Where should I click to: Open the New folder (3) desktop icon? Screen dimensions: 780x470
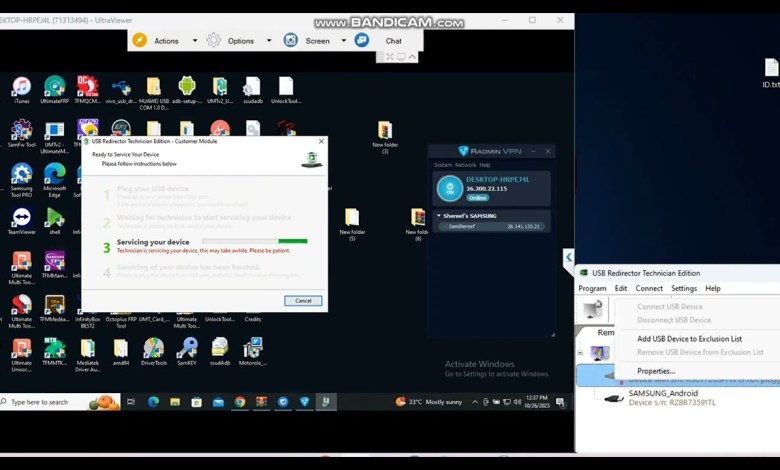(385, 137)
